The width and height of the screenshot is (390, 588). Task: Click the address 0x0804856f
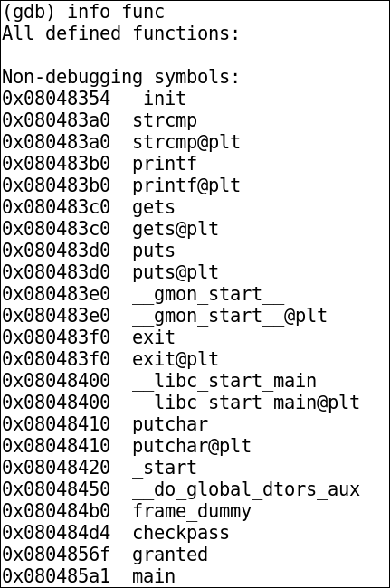click(x=56, y=555)
